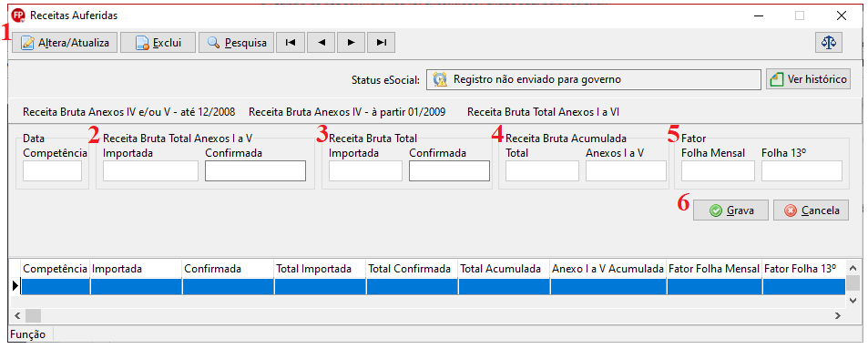Screen dimensions: 868x349
Task: Click the Status eSocial field
Action: (593, 79)
